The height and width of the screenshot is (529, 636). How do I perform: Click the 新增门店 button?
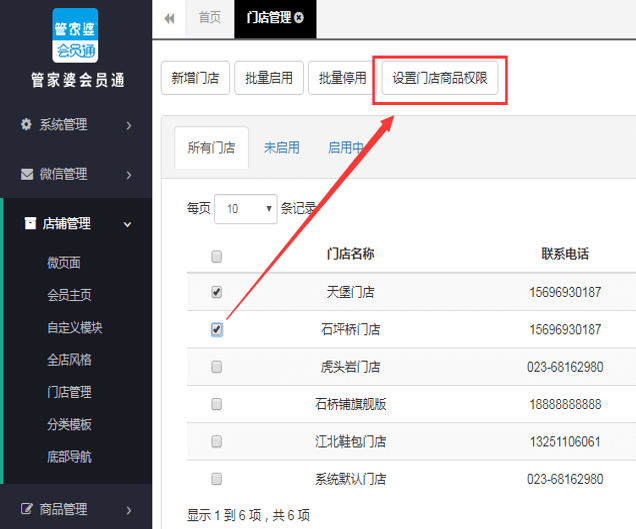pyautogui.click(x=195, y=78)
